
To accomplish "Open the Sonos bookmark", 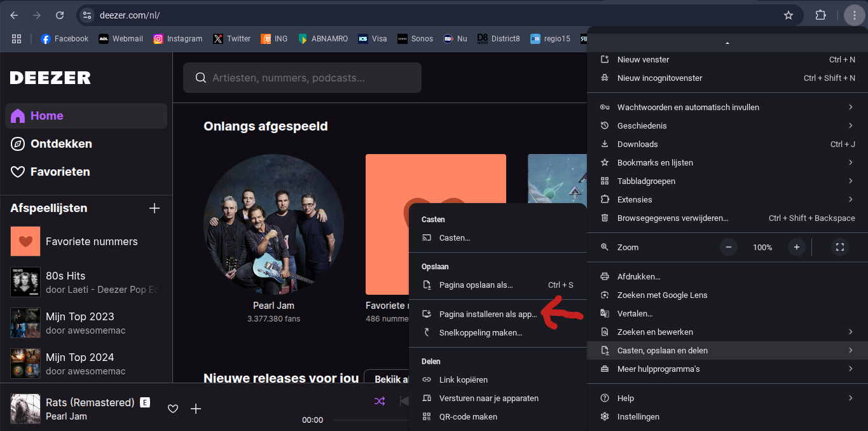I will [x=415, y=39].
